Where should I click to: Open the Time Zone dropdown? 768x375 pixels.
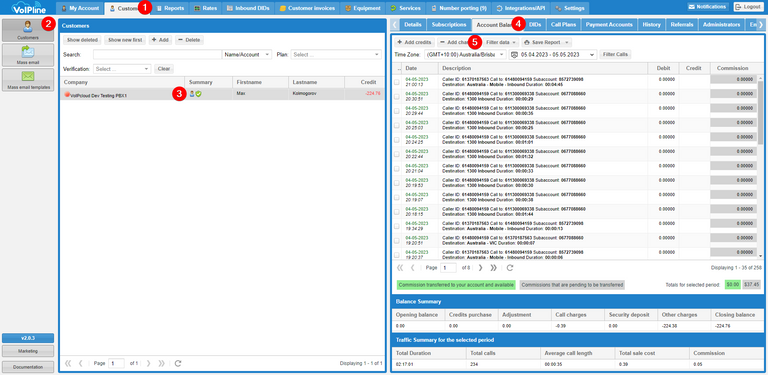tap(465, 55)
